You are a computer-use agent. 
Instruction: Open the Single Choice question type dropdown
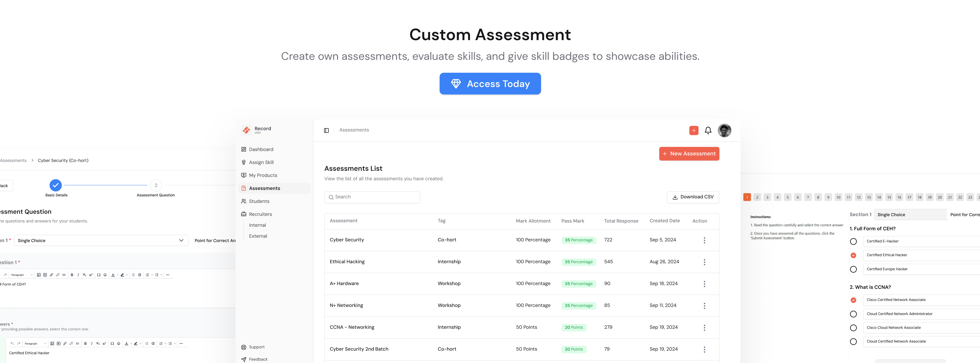[x=101, y=241]
